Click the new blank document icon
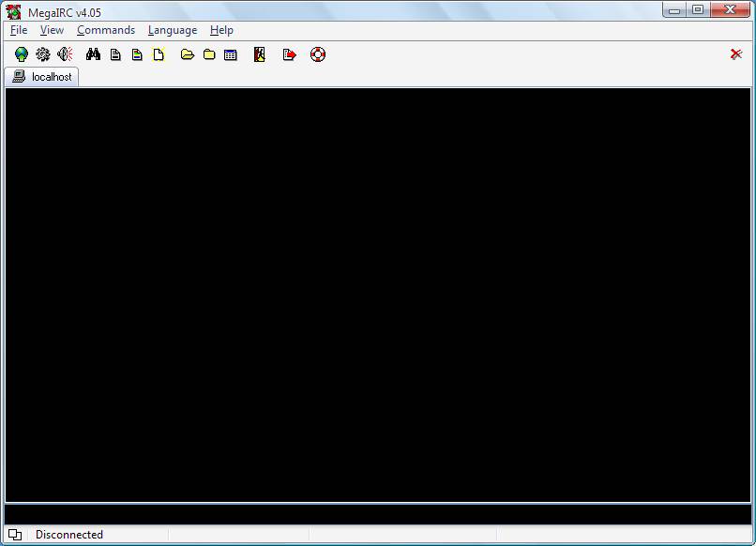Image resolution: width=756 pixels, height=546 pixels. pos(159,54)
